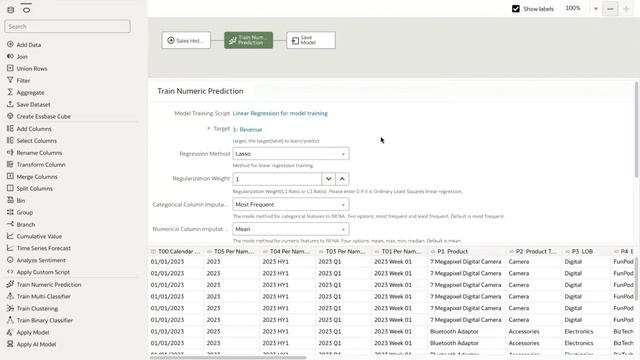Open the 100% zoom level dropdown

[596, 9]
